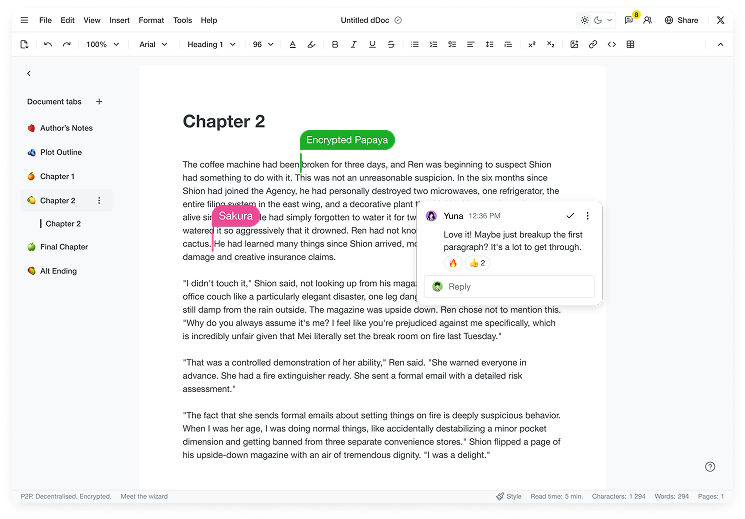Open the View menu
The width and height of the screenshot is (745, 519).
pos(92,20)
